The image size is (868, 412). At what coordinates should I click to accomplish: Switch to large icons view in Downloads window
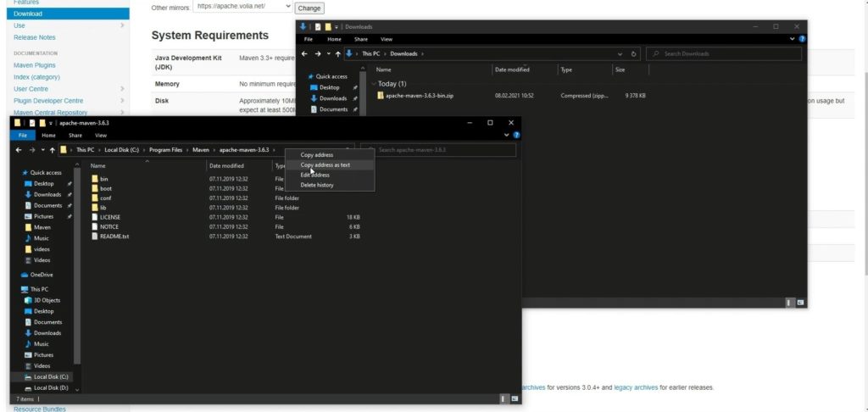(x=800, y=303)
